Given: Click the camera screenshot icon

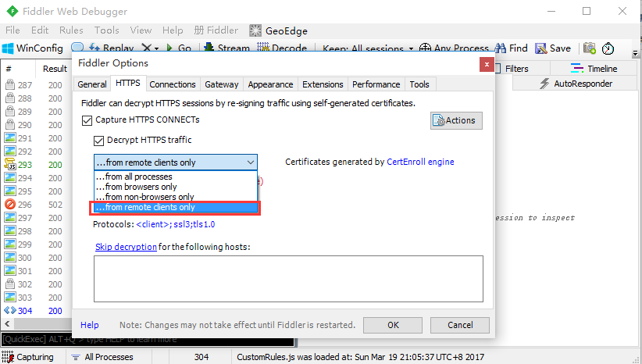Looking at the screenshot, I should [589, 48].
